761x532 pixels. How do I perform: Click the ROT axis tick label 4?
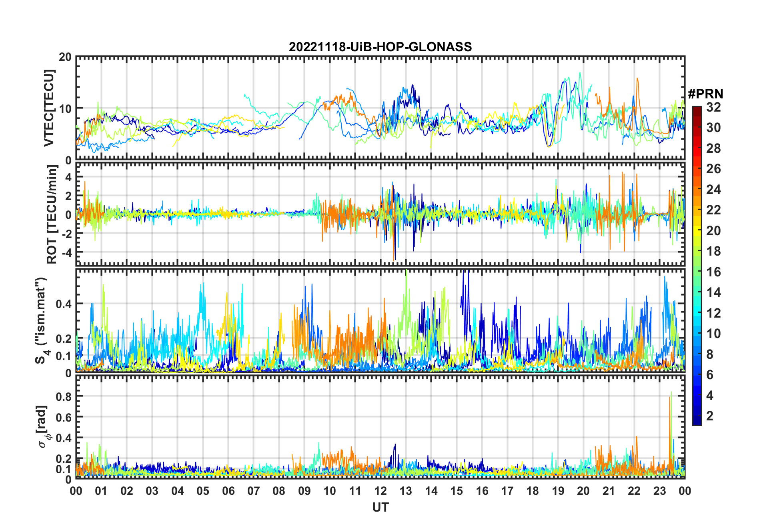68,177
